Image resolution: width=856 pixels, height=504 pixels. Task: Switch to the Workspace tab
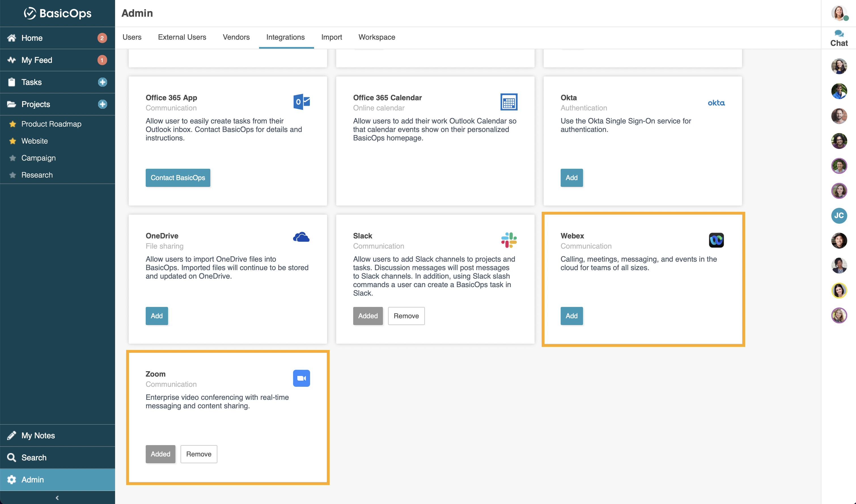click(377, 37)
